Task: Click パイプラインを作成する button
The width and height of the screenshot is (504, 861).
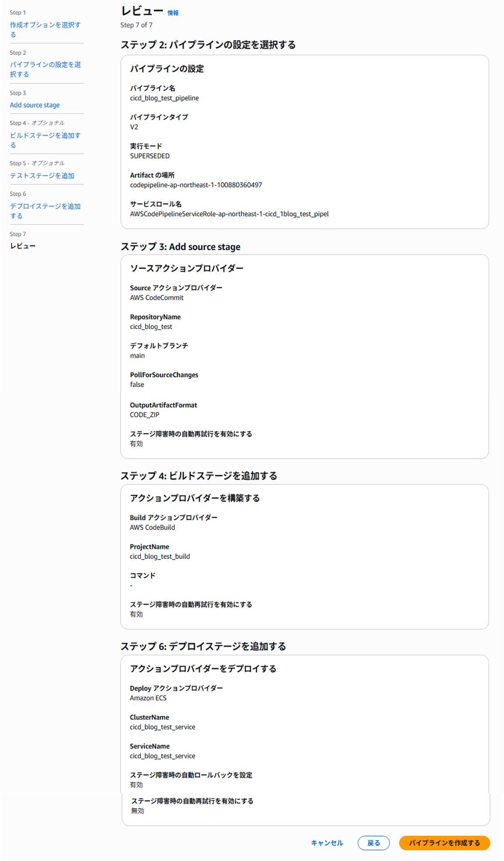Action: tap(444, 843)
